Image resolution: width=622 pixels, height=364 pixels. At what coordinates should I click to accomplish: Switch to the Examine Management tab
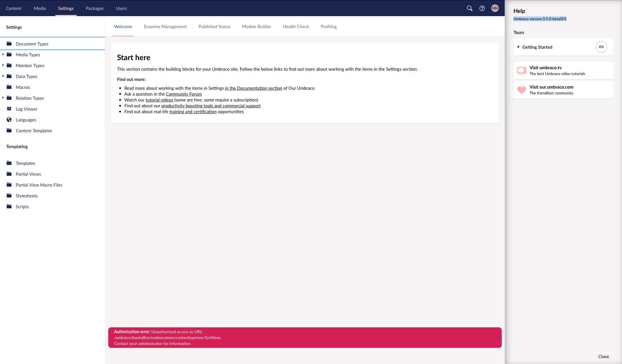pyautogui.click(x=165, y=26)
